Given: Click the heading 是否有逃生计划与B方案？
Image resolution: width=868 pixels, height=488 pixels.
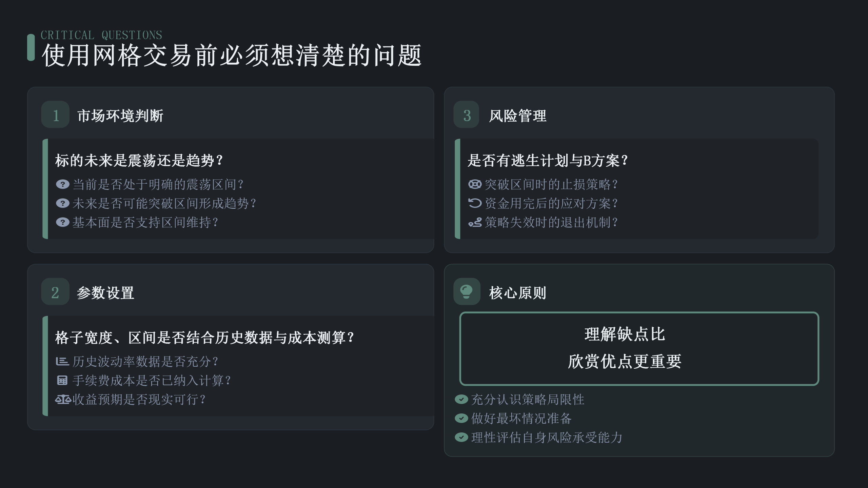Looking at the screenshot, I should (x=548, y=160).
